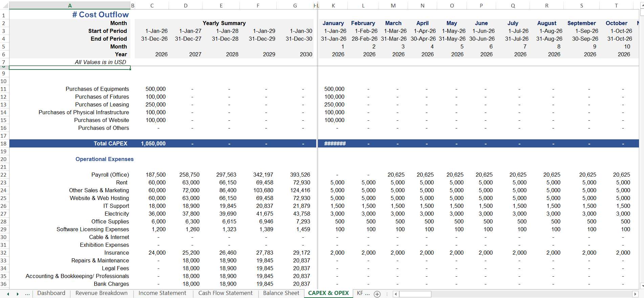This screenshot has width=644, height=298.
Task: Click the 'Yearly Summary' heading cell
Action: (224, 23)
